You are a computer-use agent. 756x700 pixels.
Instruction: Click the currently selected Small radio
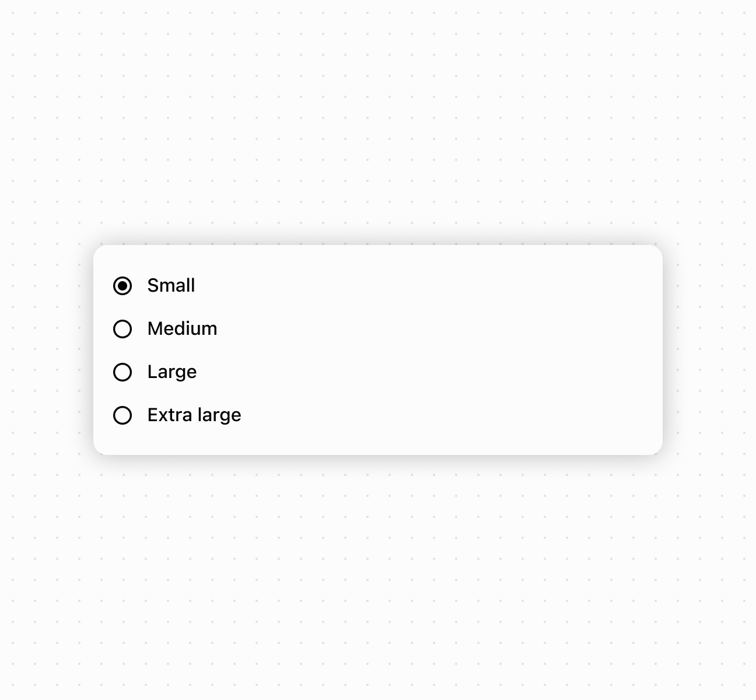(x=123, y=286)
